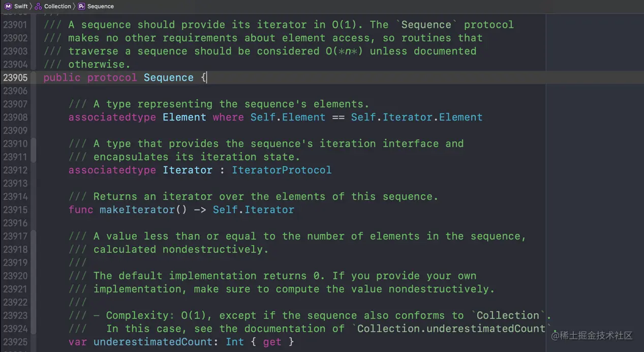Click the makeIterator function name
The width and height of the screenshot is (644, 352).
pos(137,210)
